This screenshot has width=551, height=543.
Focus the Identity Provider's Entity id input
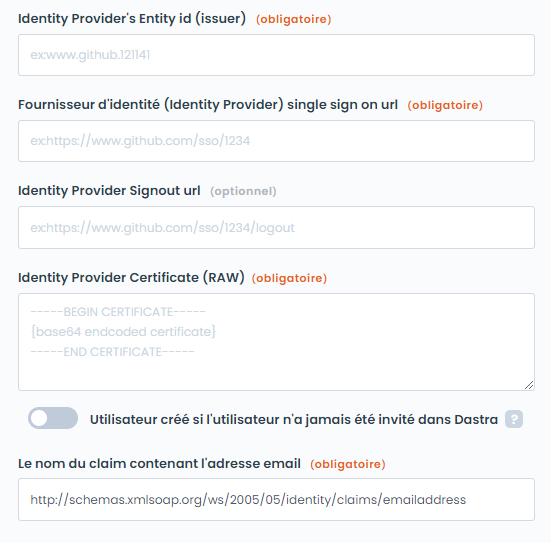click(277, 55)
